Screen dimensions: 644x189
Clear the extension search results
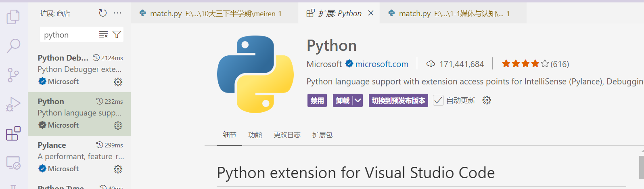coord(104,35)
